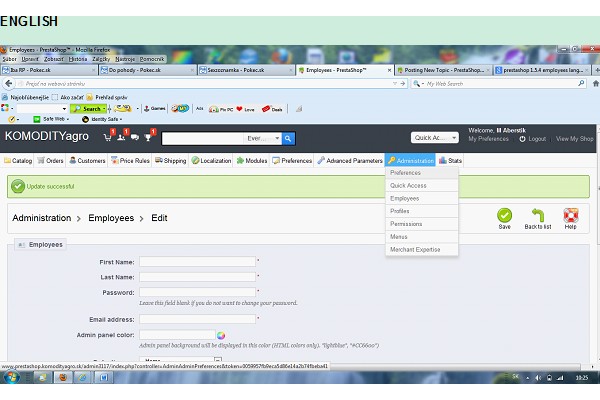
Task: Click the Deals toolbar icon
Action: (272, 109)
